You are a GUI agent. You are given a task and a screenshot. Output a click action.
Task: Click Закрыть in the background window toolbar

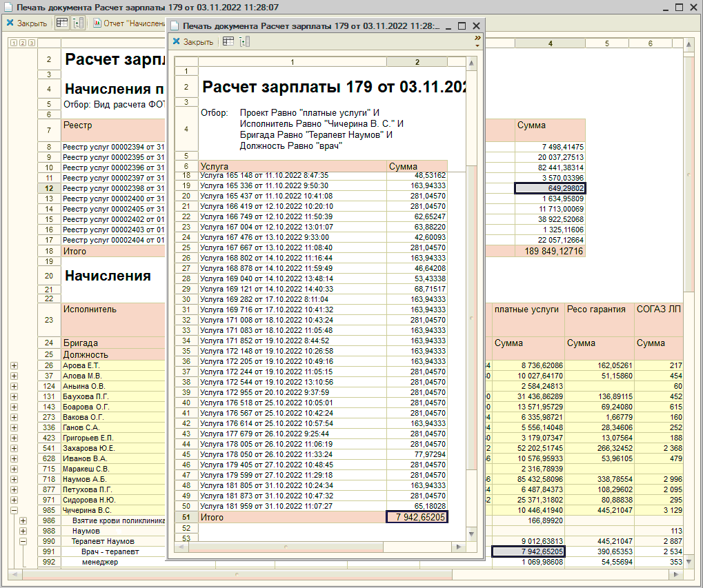[x=27, y=23]
